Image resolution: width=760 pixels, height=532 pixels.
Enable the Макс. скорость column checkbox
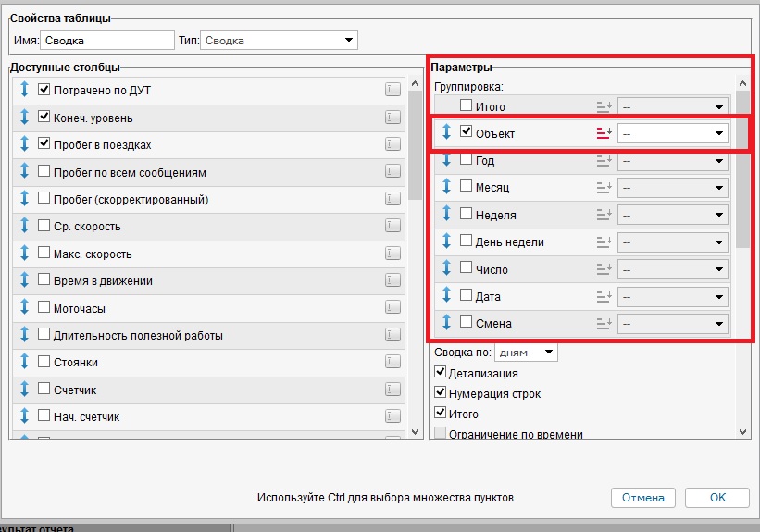[x=44, y=254]
